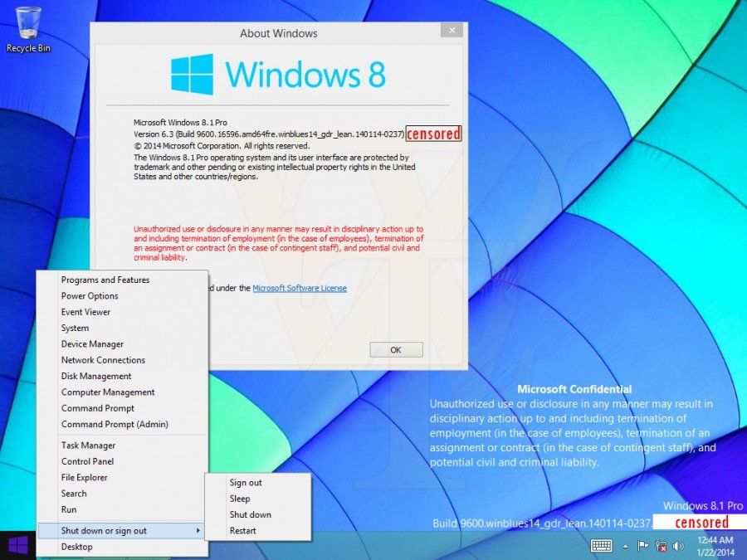Dismiss the About Windows dialog with OK
This screenshot has width=747, height=560.
(x=396, y=349)
